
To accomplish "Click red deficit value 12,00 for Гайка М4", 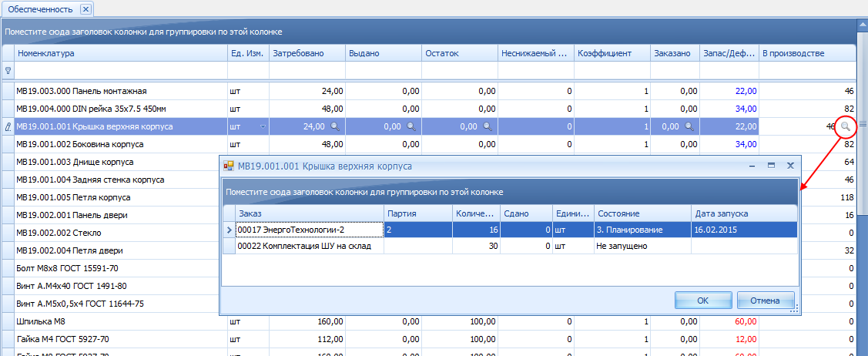I will click(746, 339).
